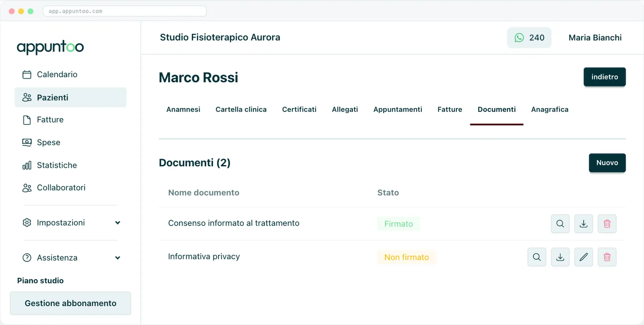644x325 pixels.
Task: Click the 240 WhatsApp credits counter
Action: (x=529, y=38)
